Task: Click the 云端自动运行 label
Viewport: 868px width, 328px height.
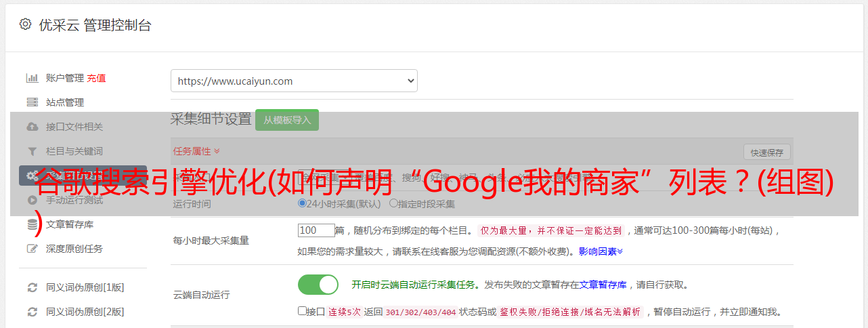Action: (x=201, y=295)
